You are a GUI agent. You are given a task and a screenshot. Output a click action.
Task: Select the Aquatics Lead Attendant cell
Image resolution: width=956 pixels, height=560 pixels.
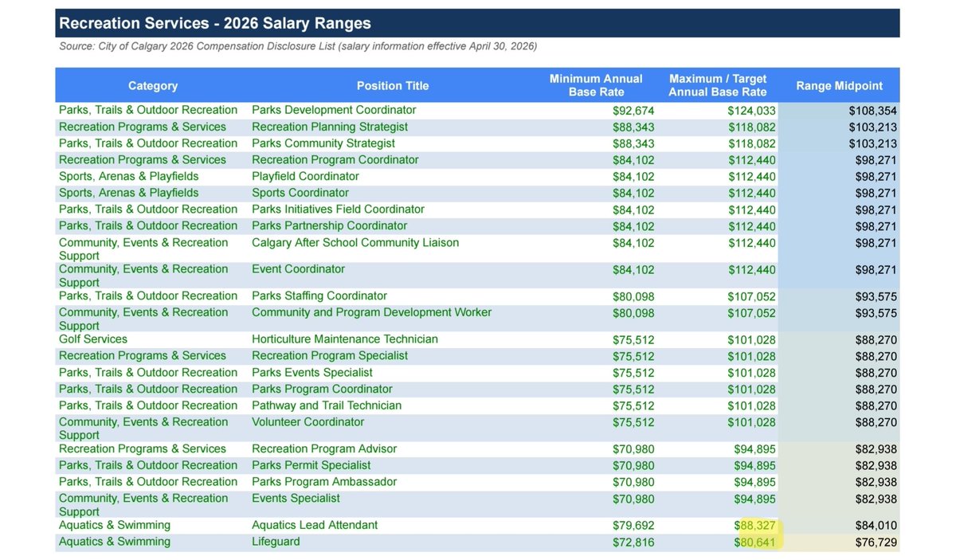315,526
